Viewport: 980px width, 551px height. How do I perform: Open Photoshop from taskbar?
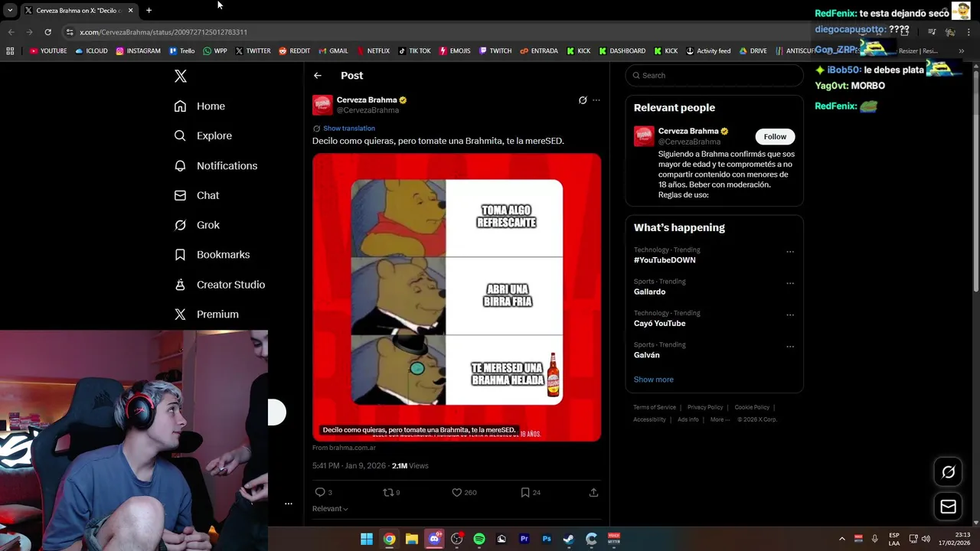pyautogui.click(x=547, y=539)
